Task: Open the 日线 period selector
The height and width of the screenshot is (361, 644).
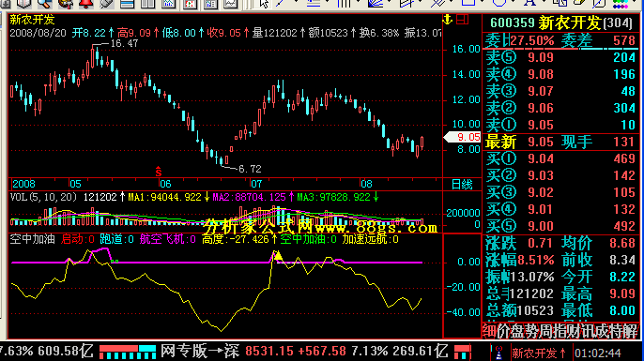Action: point(462,184)
